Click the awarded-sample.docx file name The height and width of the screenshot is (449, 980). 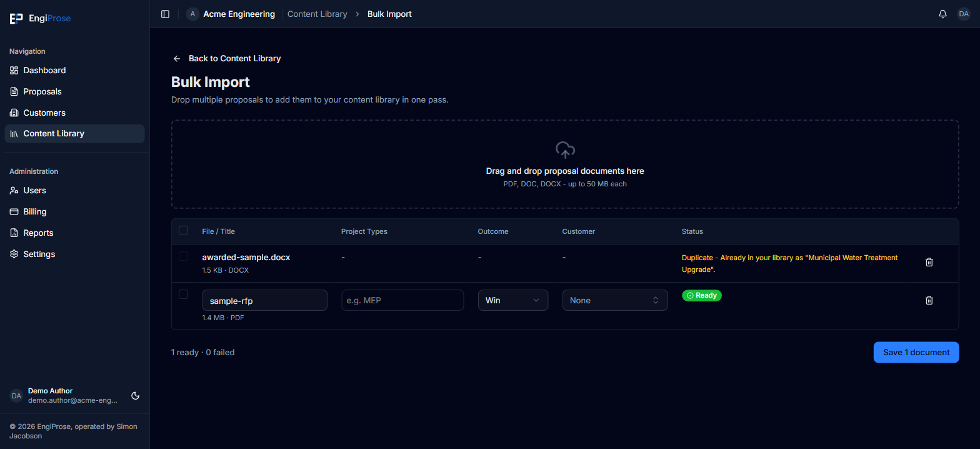click(246, 257)
